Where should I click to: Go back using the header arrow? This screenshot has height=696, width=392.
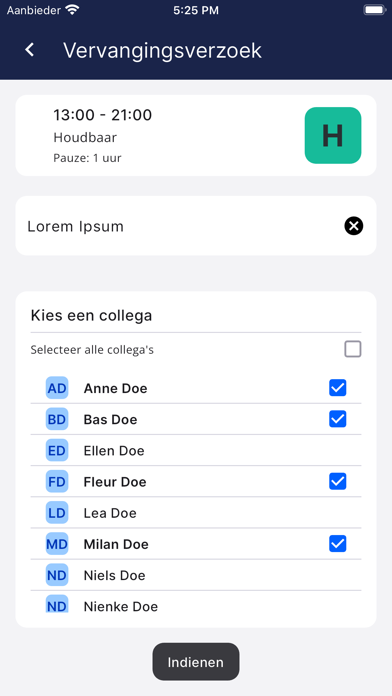pos(30,50)
